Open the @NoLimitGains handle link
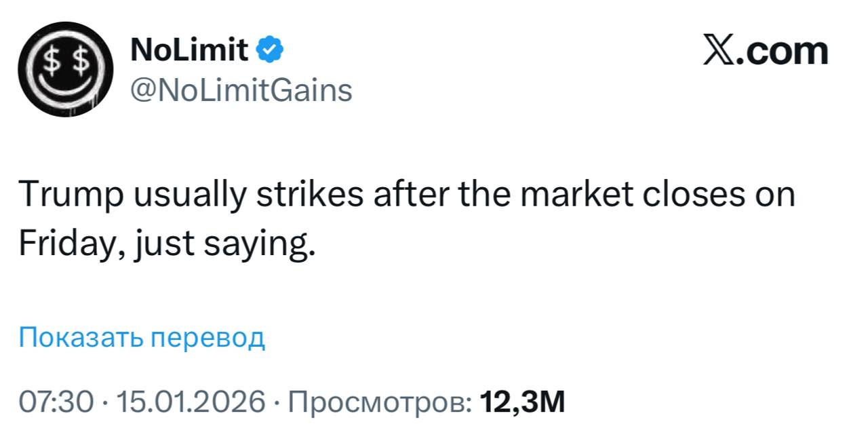868x443 pixels. [x=240, y=90]
